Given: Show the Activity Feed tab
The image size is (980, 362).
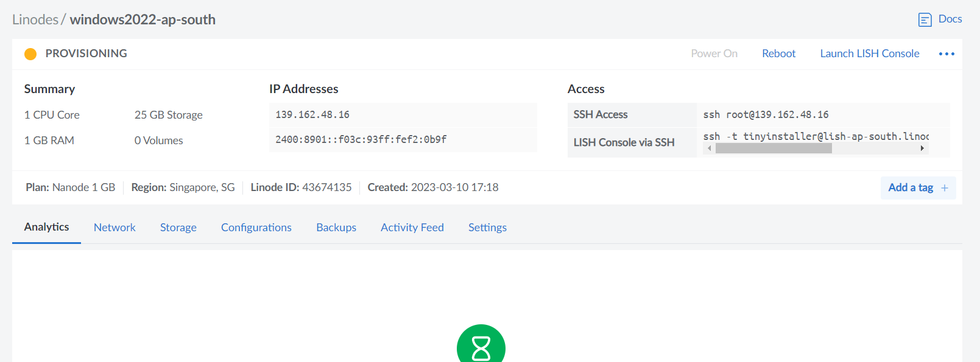Looking at the screenshot, I should coord(412,228).
